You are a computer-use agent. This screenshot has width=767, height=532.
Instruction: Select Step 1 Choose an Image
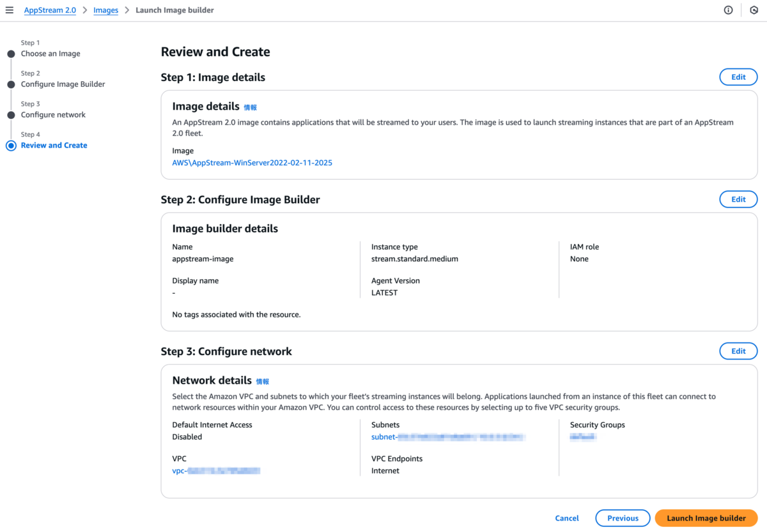tap(50, 54)
